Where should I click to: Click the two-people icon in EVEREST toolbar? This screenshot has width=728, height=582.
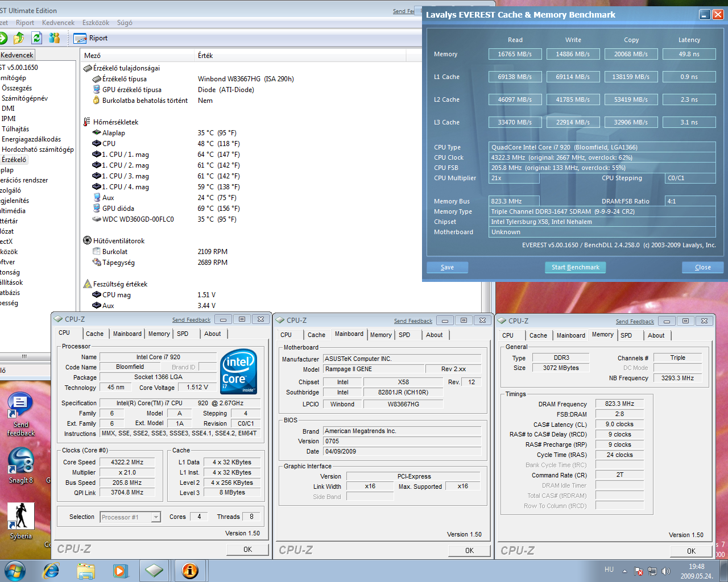click(55, 38)
